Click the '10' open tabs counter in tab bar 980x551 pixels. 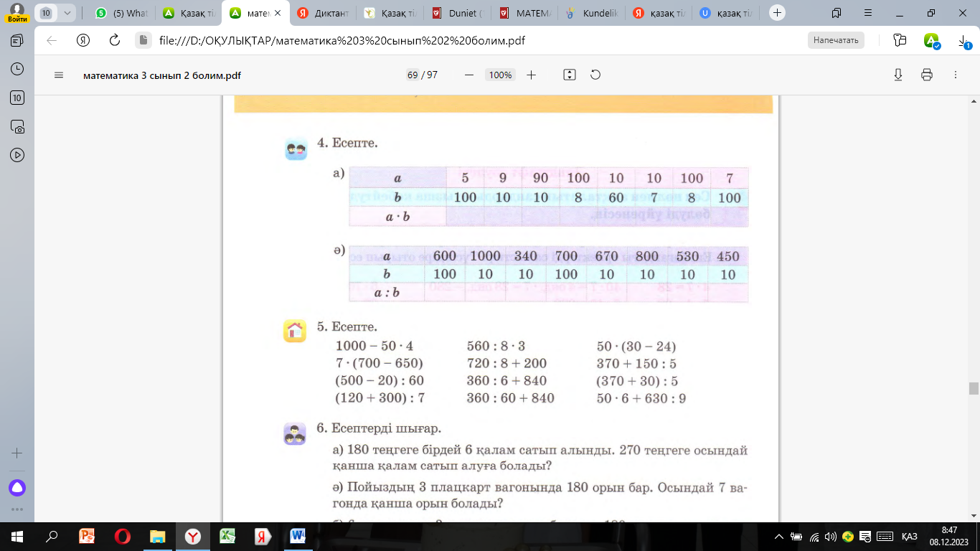tap(47, 13)
